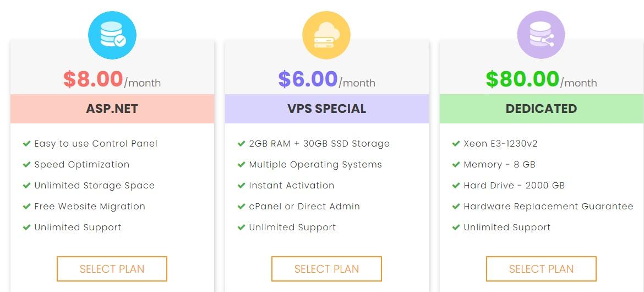Click the $8.00 per month price
The width and height of the screenshot is (644, 292).
pos(112,80)
